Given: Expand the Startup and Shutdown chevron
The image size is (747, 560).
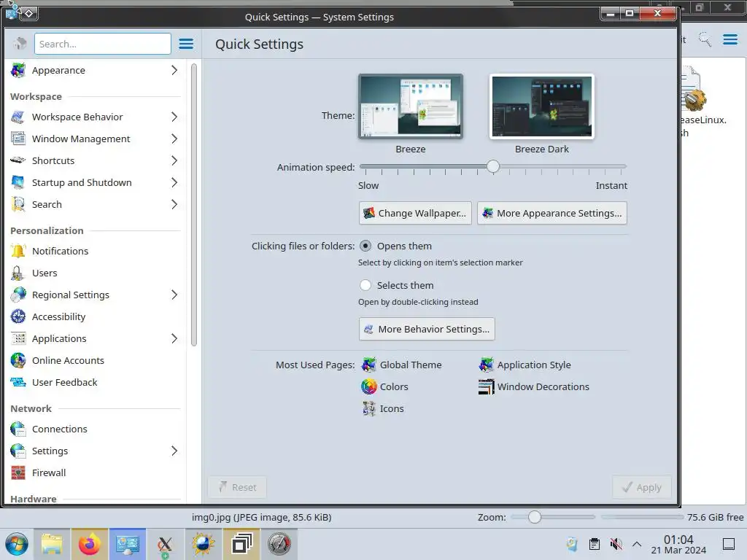Looking at the screenshot, I should [174, 182].
